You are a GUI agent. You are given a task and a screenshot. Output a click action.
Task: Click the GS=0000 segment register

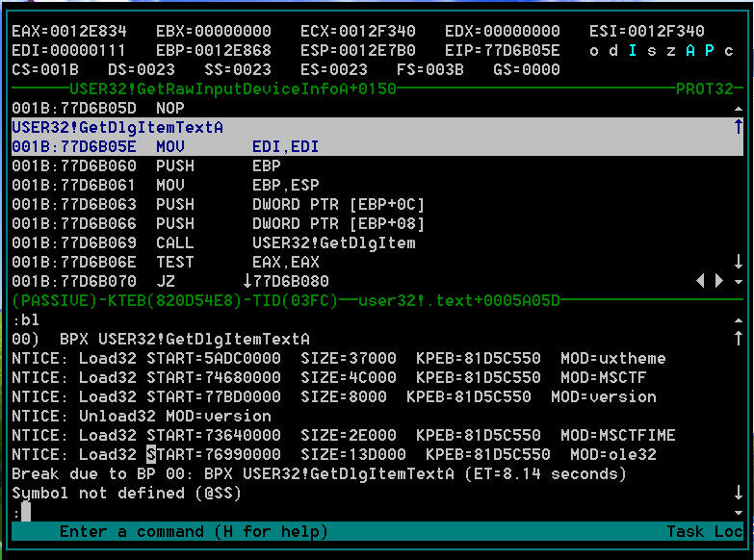pyautogui.click(x=526, y=69)
